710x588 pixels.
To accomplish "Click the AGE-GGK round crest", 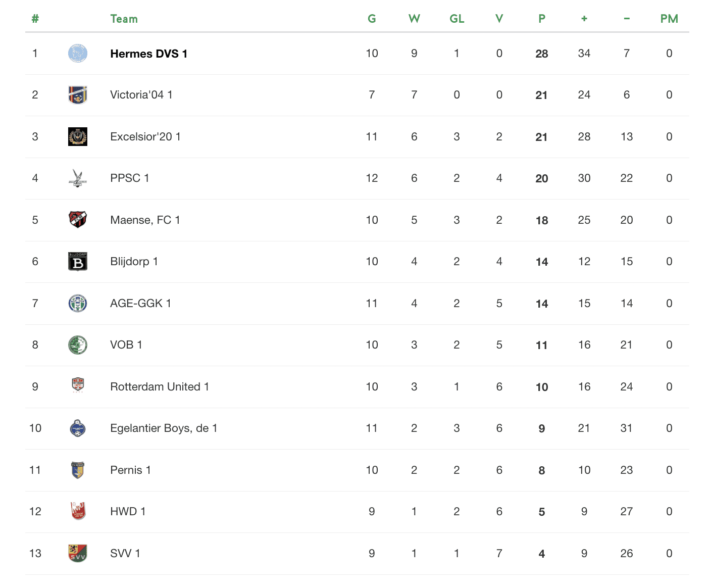I will [x=78, y=303].
